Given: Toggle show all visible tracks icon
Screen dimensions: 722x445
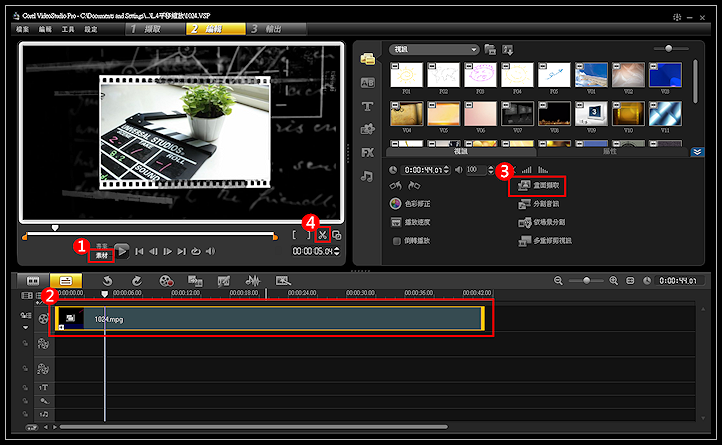Looking at the screenshot, I should 27,295.
